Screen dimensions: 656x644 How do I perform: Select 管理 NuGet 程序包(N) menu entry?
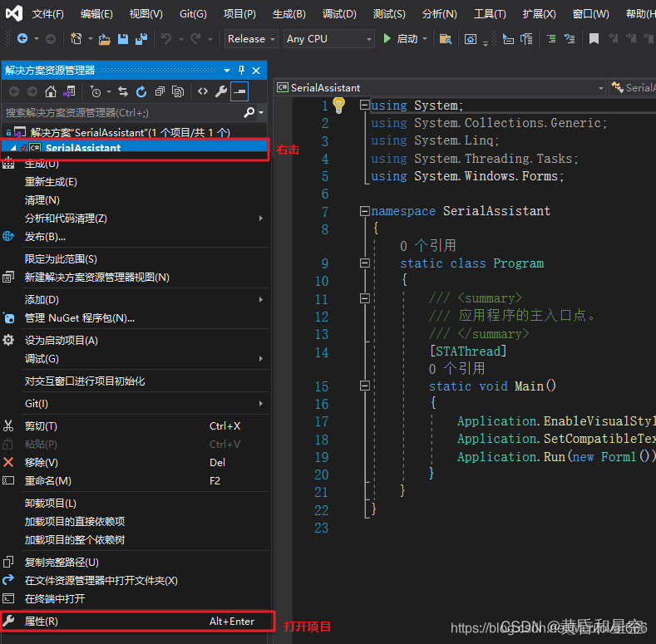point(79,317)
